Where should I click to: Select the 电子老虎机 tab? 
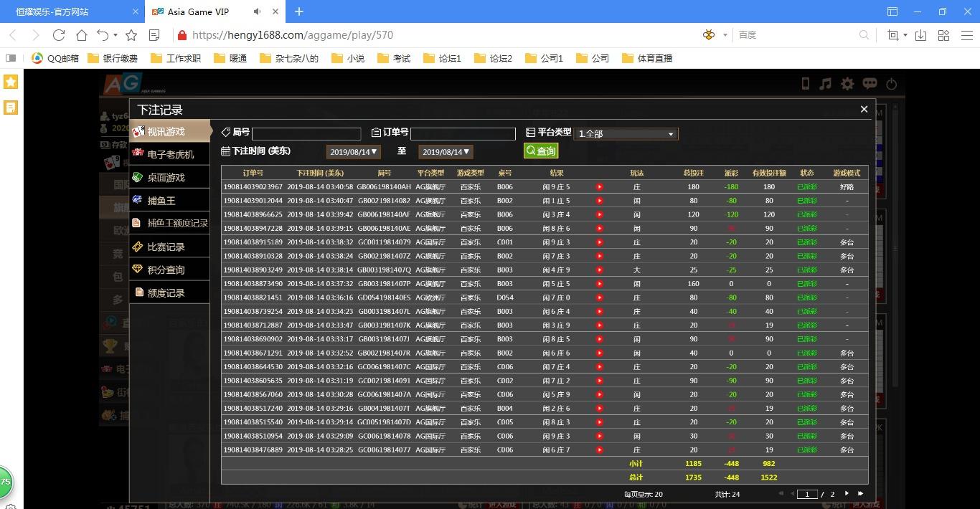coord(170,154)
